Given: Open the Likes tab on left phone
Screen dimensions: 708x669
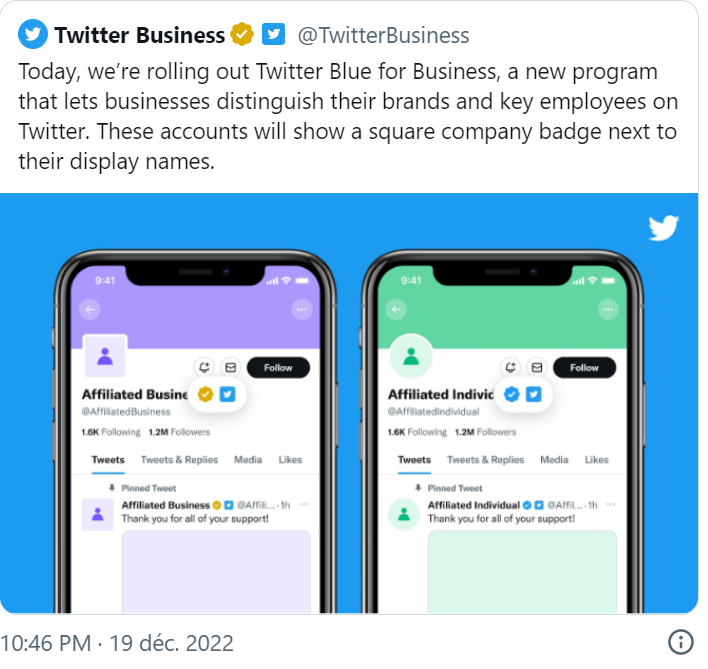Looking at the screenshot, I should click(x=290, y=460).
